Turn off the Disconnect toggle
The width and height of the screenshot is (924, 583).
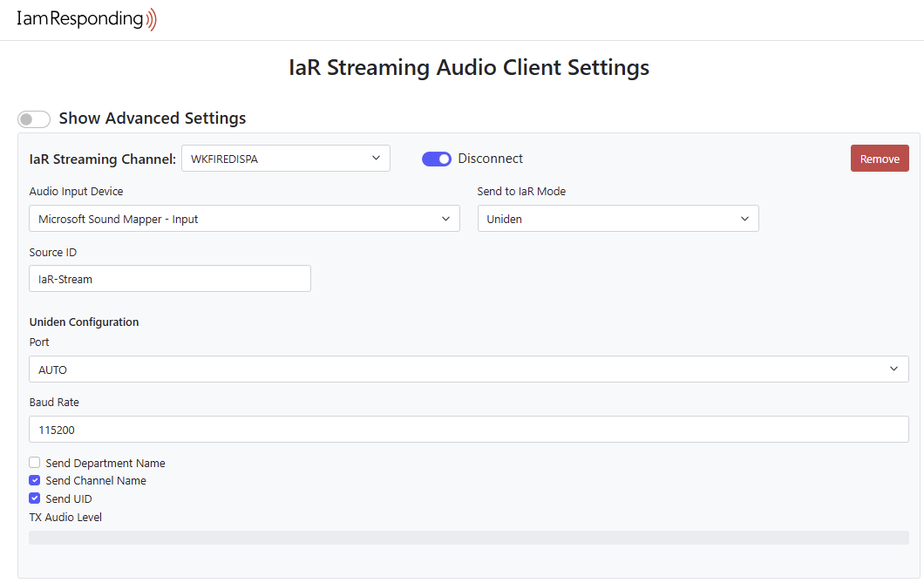(436, 159)
